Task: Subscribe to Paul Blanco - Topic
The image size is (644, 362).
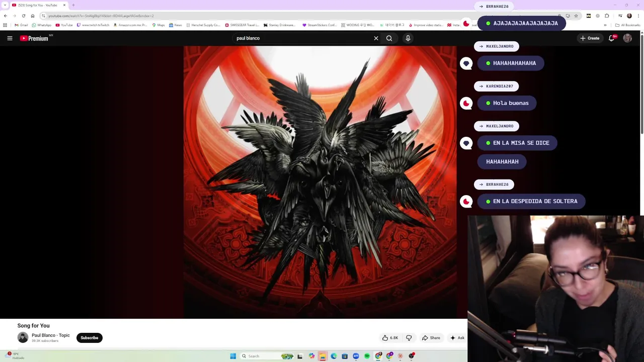Action: click(x=90, y=338)
